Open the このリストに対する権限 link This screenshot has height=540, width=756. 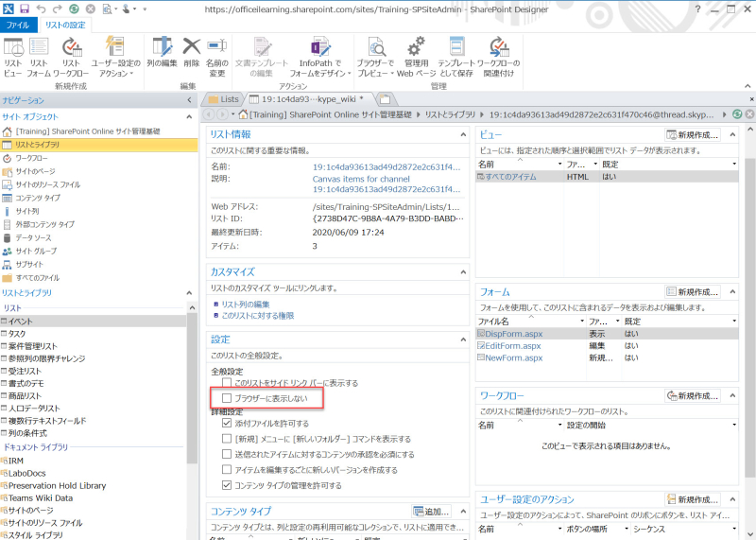pyautogui.click(x=257, y=316)
